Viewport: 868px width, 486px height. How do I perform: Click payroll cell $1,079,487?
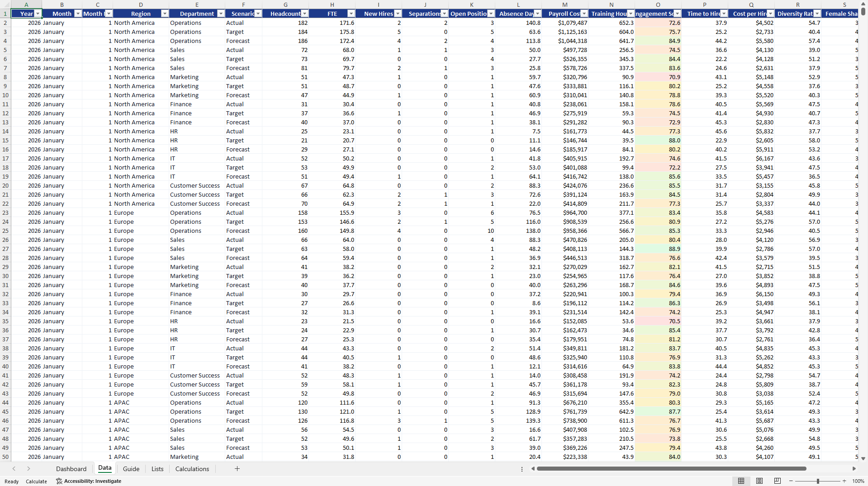click(565, 23)
